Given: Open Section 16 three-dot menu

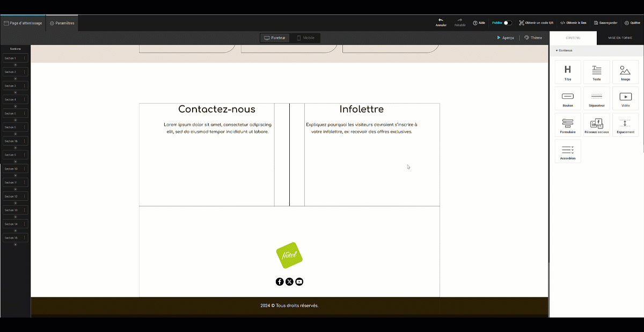Looking at the screenshot, I should point(24,141).
